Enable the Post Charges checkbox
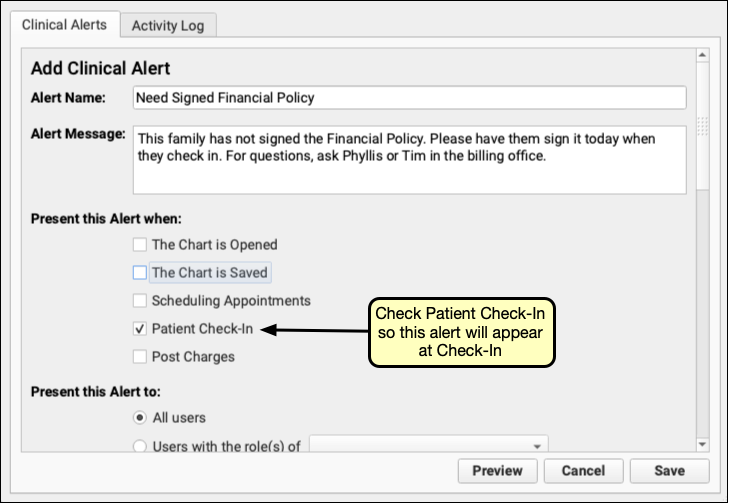This screenshot has height=504, width=729. point(140,356)
